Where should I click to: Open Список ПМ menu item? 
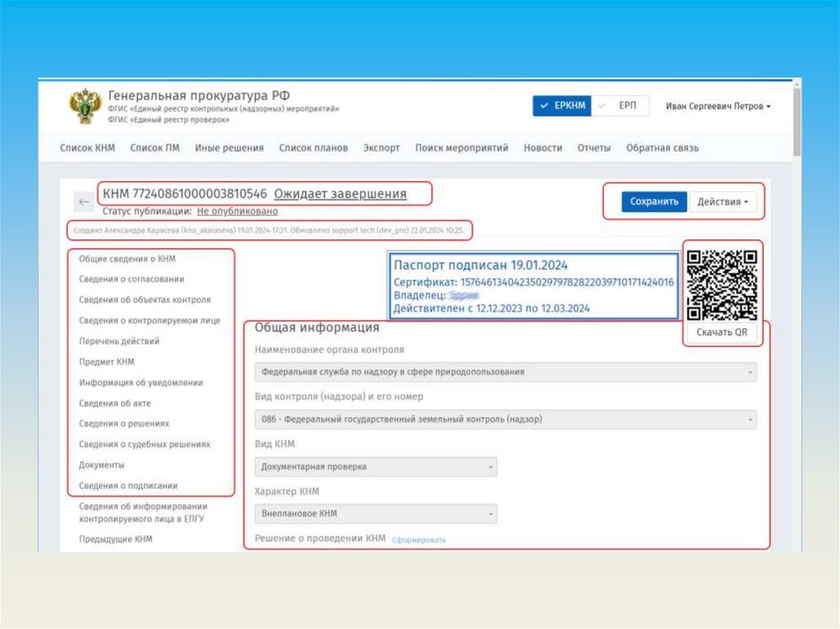(155, 148)
